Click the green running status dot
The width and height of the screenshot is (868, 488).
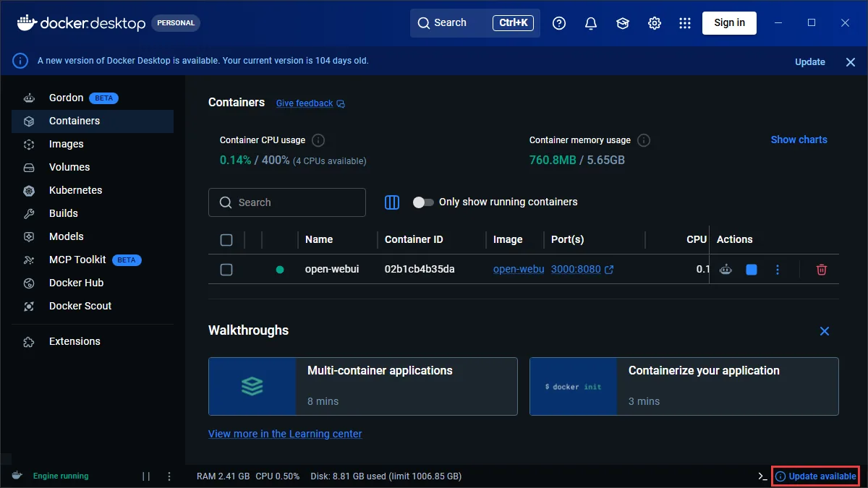280,270
